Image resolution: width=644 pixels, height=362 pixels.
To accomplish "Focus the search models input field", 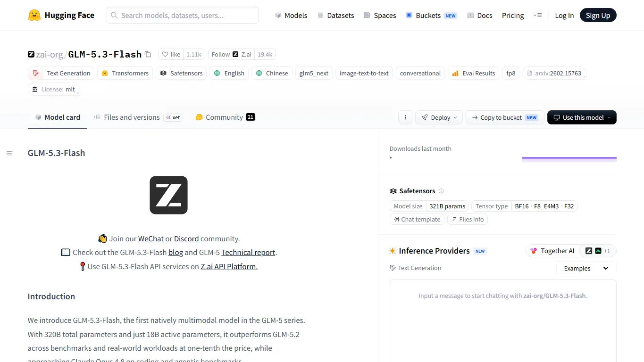I will (x=182, y=15).
